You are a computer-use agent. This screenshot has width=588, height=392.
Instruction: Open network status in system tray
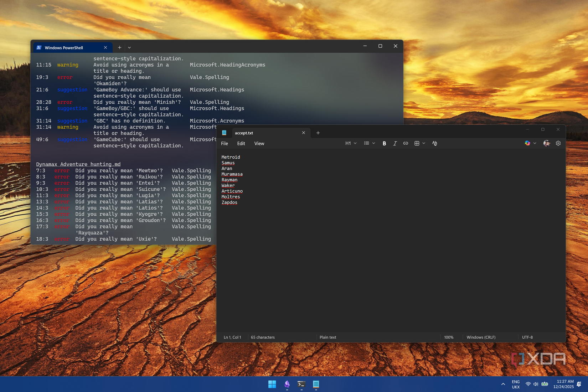(528, 384)
